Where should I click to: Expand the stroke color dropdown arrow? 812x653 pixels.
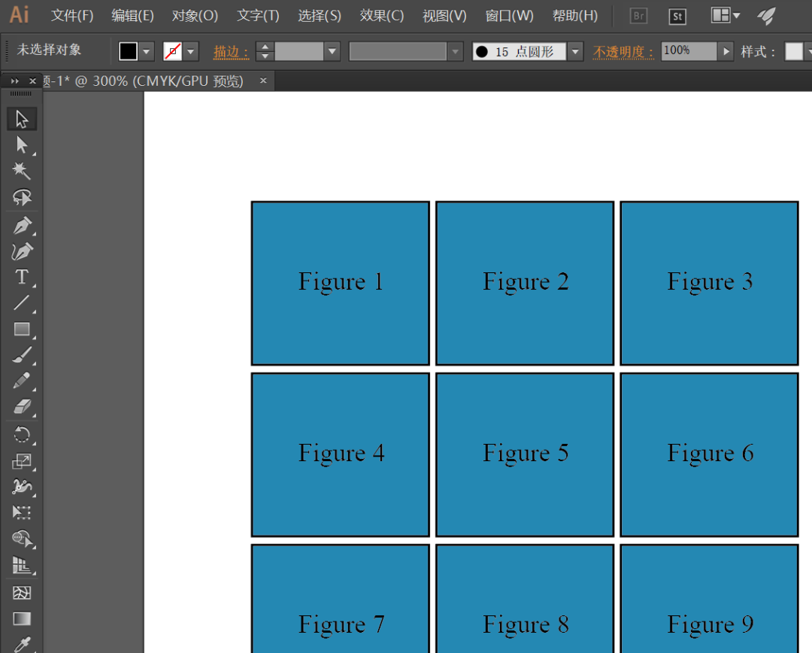pos(191,51)
